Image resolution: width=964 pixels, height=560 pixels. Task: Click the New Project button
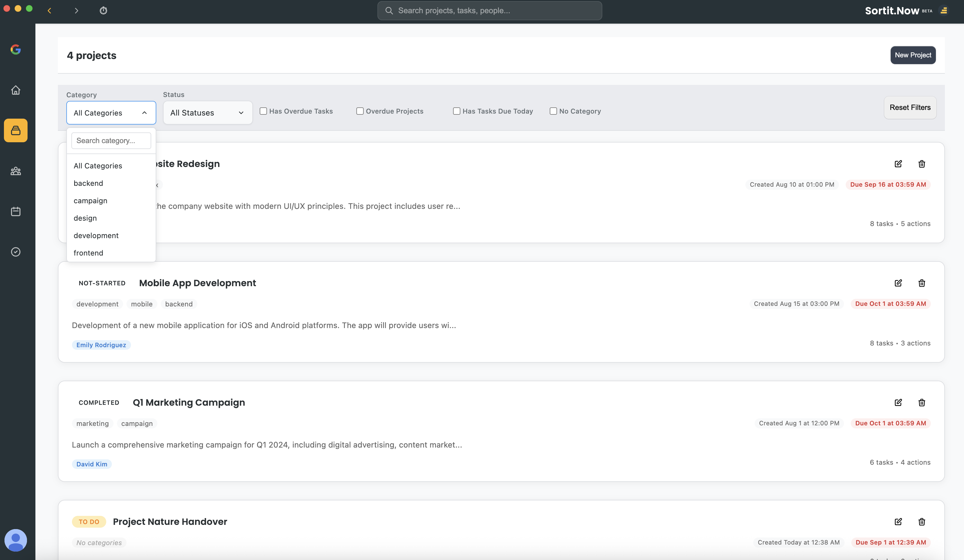[913, 55]
